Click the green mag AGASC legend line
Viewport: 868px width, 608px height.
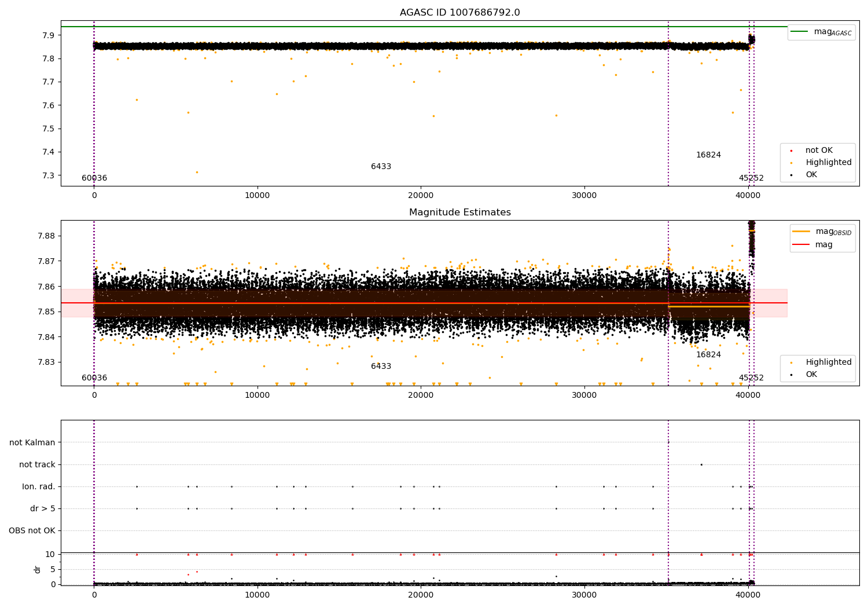tap(799, 32)
